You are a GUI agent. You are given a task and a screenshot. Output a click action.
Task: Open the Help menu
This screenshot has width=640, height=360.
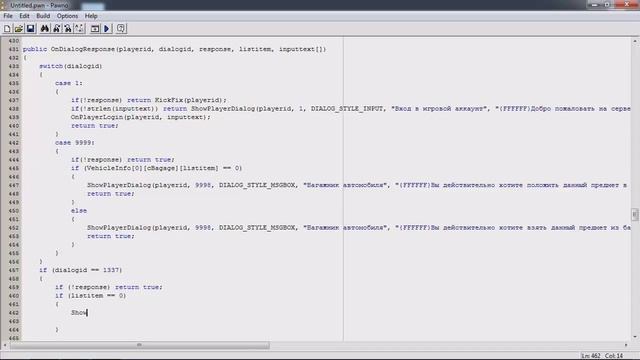coord(91,16)
